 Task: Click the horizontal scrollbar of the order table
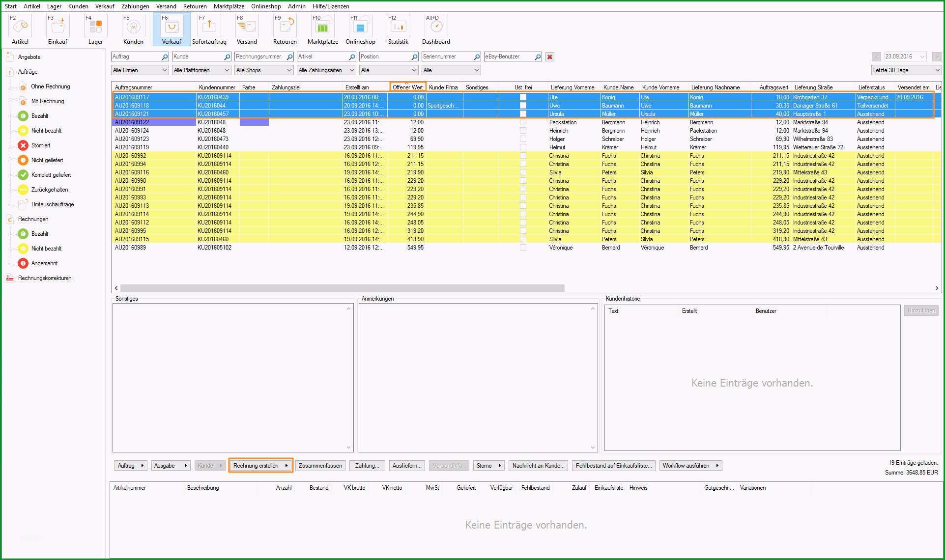343,288
